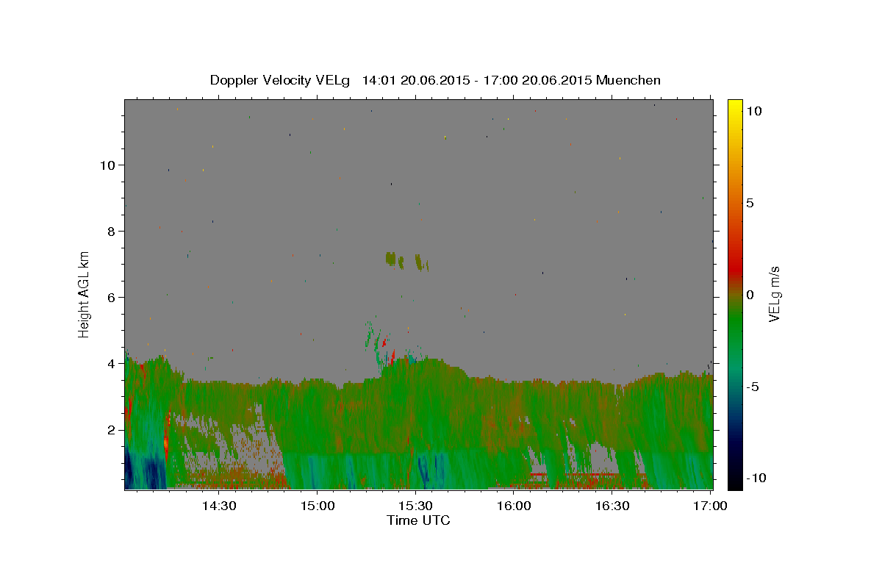Click the height axis label 4
The height and width of the screenshot is (588, 882).
[x=112, y=363]
